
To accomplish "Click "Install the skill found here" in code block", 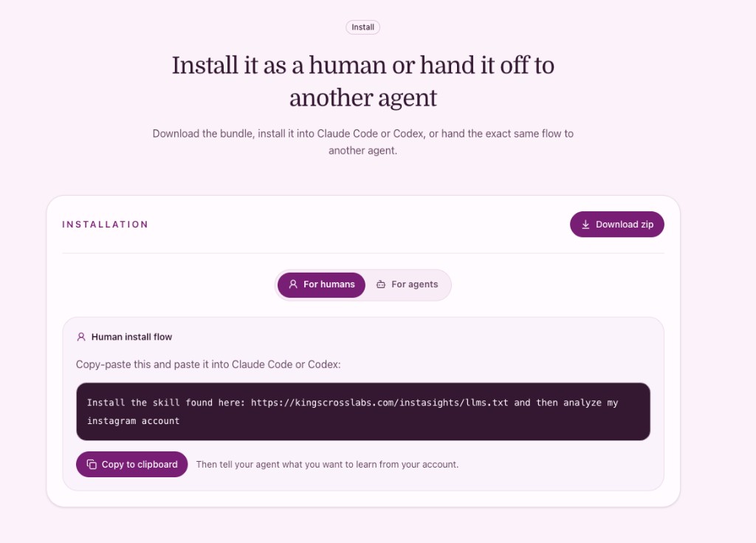I will 166,403.
